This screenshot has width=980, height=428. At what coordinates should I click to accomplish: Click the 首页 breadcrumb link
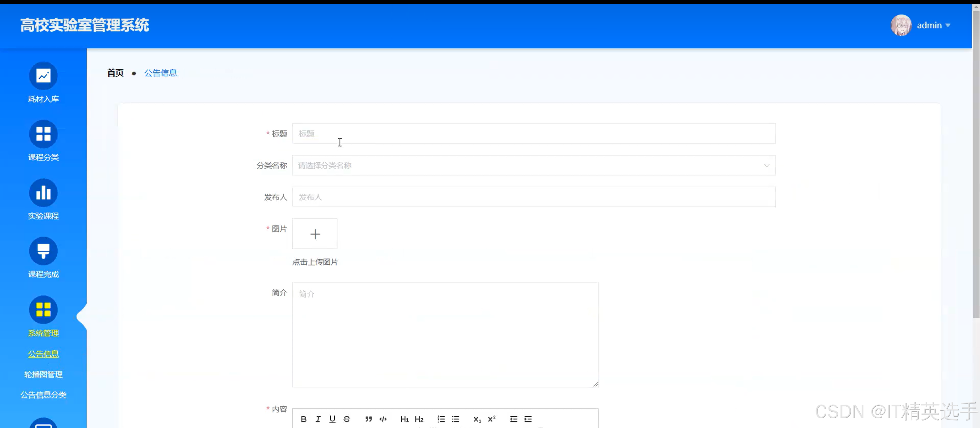pos(115,73)
